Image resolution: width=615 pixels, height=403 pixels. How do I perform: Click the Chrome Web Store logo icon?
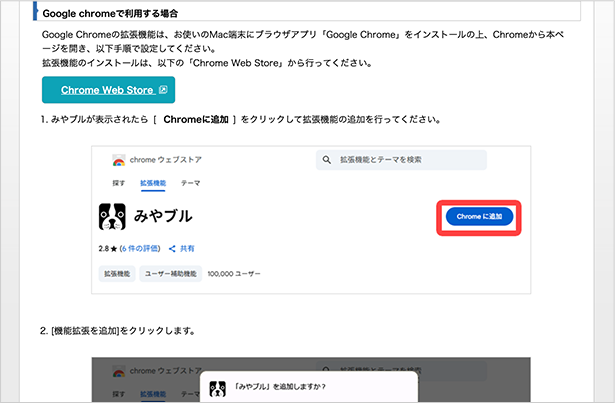tap(119, 160)
